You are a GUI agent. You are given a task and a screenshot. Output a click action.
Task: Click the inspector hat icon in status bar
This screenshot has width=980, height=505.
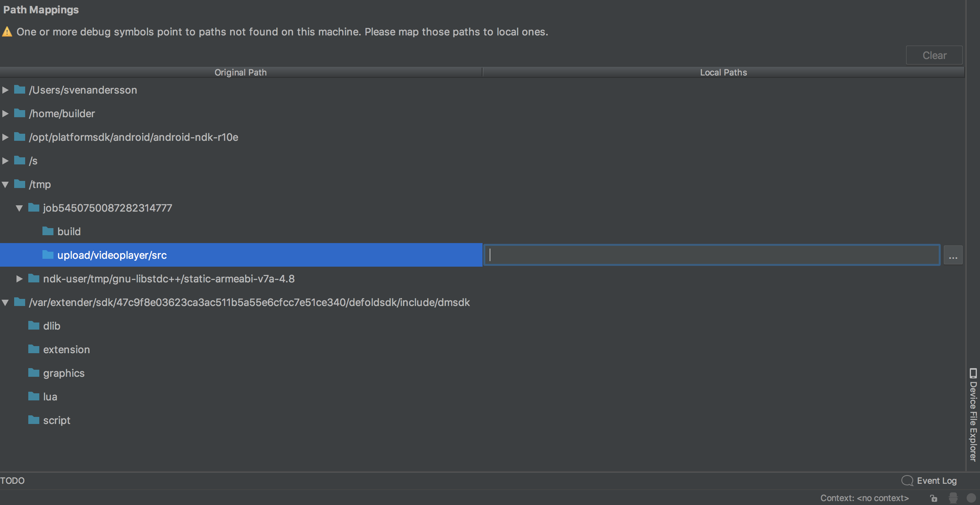(x=953, y=498)
